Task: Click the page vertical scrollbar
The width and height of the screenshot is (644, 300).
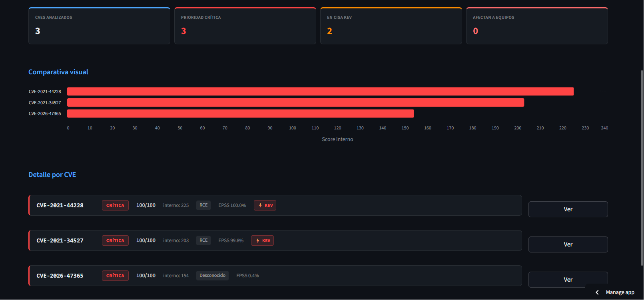Action: 642,168
